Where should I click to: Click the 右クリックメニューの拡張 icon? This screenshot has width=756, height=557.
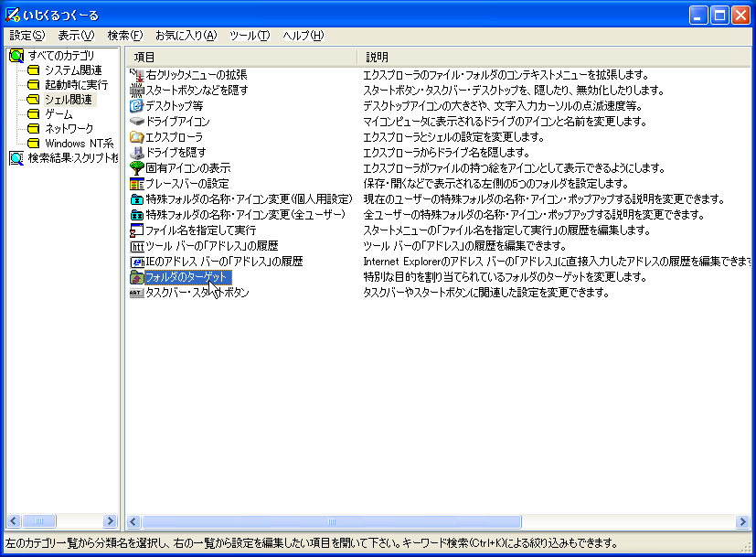tap(137, 75)
